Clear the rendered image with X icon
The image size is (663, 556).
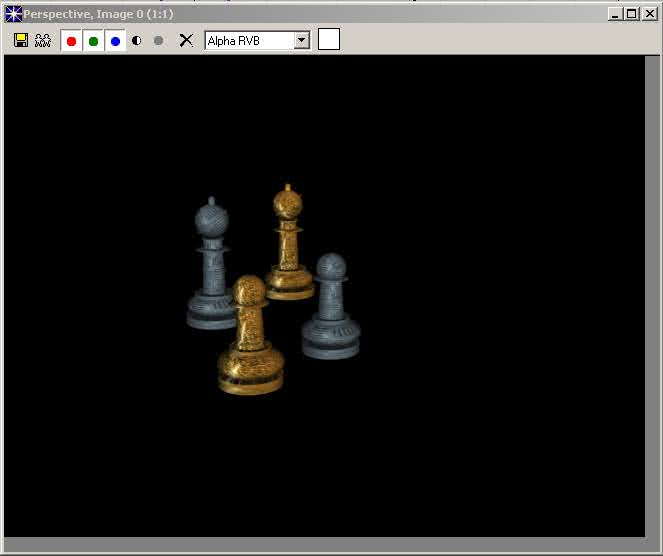pos(185,40)
